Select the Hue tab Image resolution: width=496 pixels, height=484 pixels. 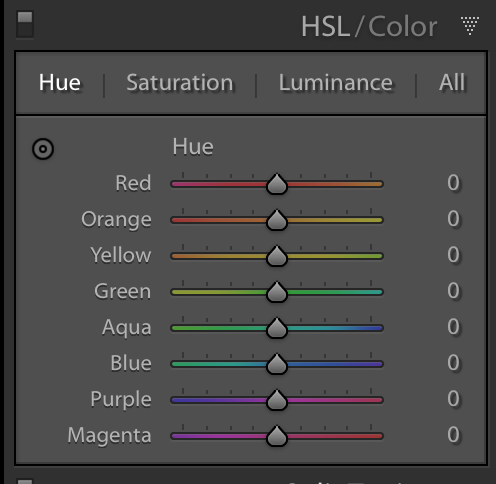(x=60, y=82)
